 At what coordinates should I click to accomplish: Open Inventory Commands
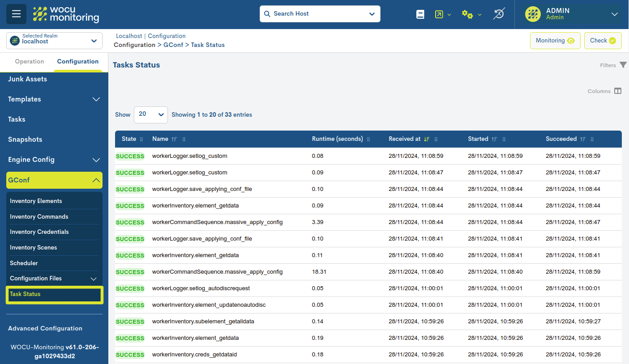pyautogui.click(x=39, y=217)
